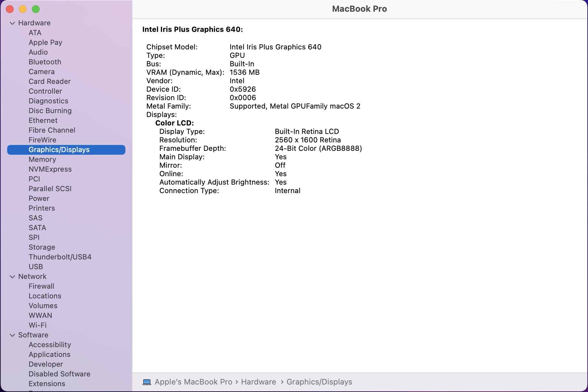The width and height of the screenshot is (588, 392).
Task: Open Power information
Action: point(39,199)
